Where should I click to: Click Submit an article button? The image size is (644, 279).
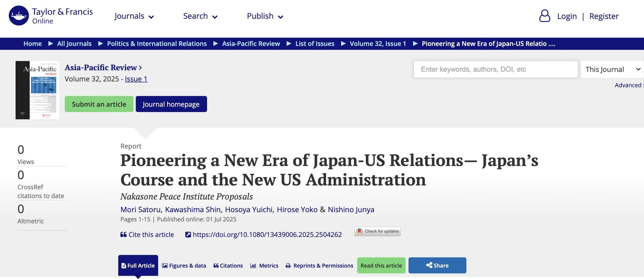99,104
